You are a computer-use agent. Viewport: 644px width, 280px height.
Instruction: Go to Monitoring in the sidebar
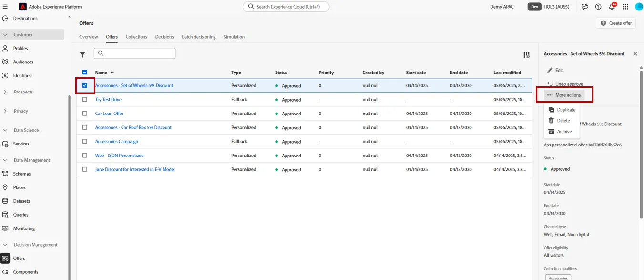point(24,228)
